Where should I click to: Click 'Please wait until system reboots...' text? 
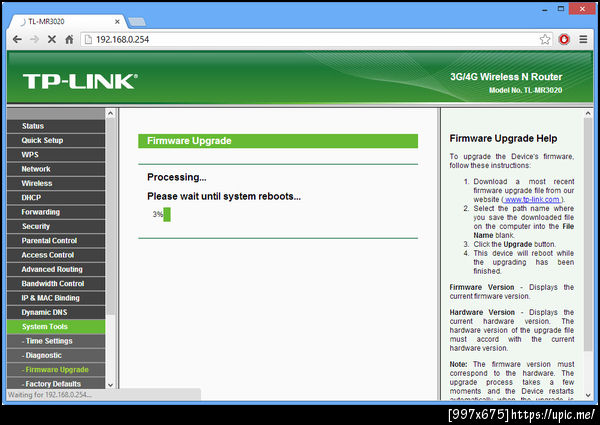224,196
